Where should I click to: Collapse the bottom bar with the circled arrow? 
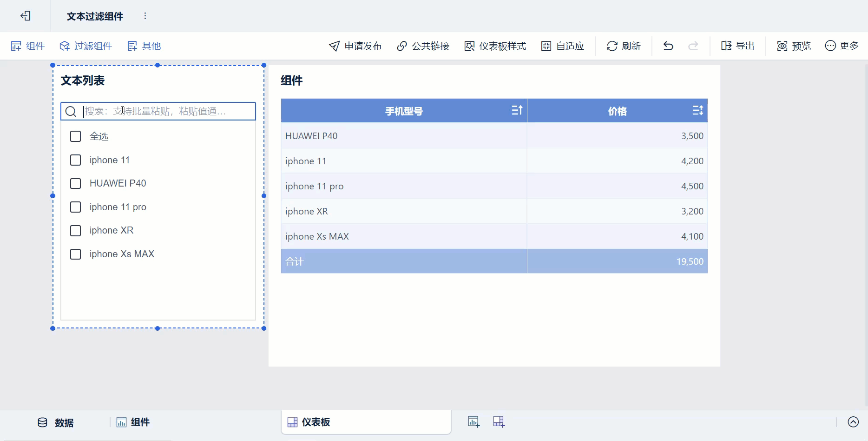click(x=853, y=422)
